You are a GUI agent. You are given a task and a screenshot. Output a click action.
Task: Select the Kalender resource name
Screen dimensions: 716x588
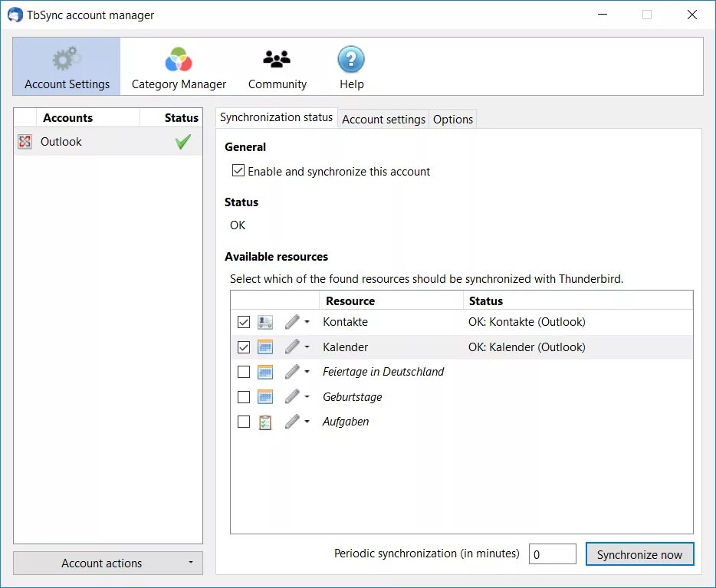[345, 347]
